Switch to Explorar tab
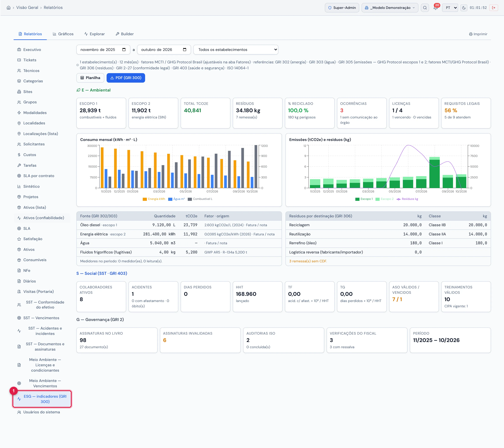Viewport: 504px width, 448px height. point(94,34)
